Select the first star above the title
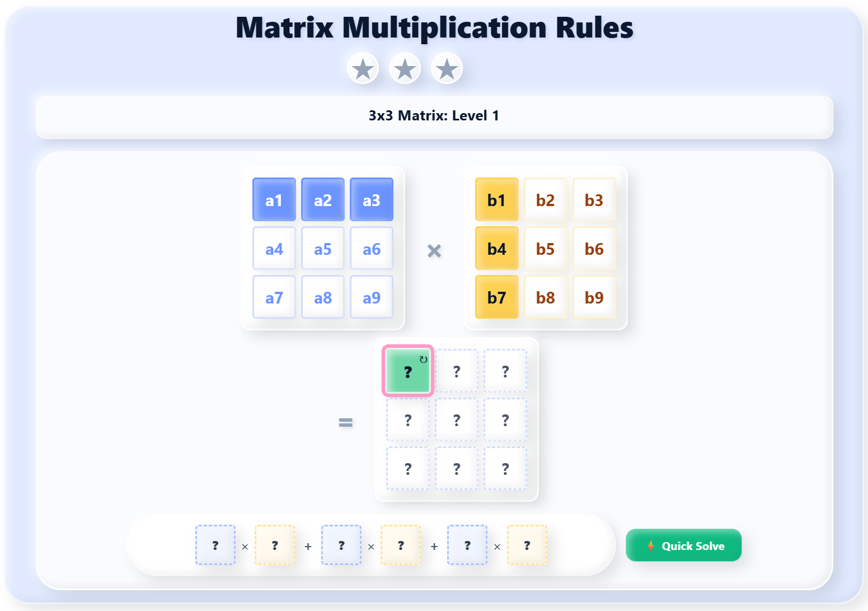Image resolution: width=868 pixels, height=611 pixels. coord(363,68)
